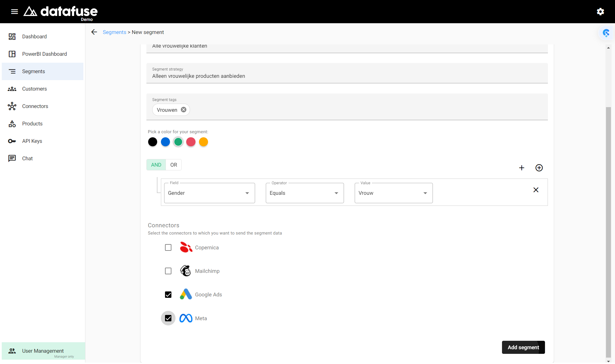Pick the orange segment color
Screen dimensions: 615x364
[203, 142]
